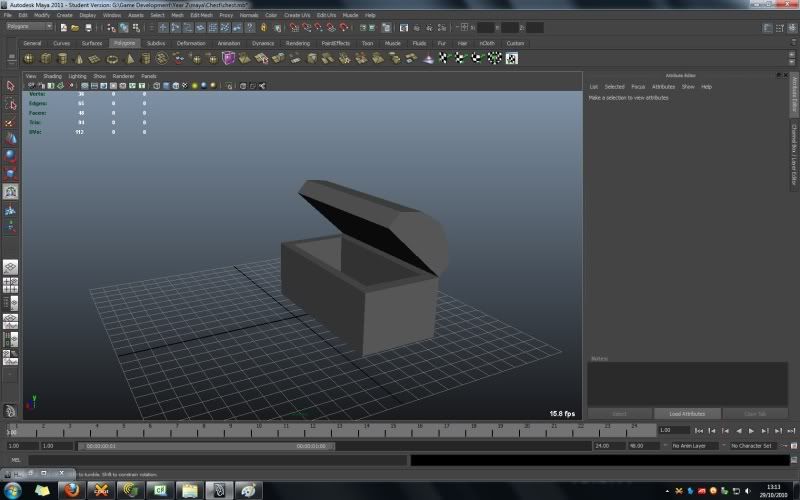Expand the No Anim Layer dropdown
800x500 pixels.
[x=693, y=445]
